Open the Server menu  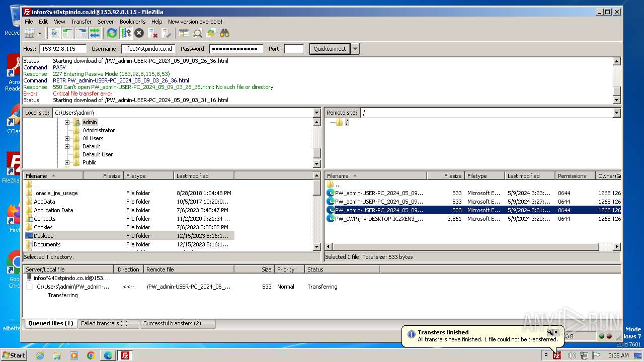(x=106, y=22)
